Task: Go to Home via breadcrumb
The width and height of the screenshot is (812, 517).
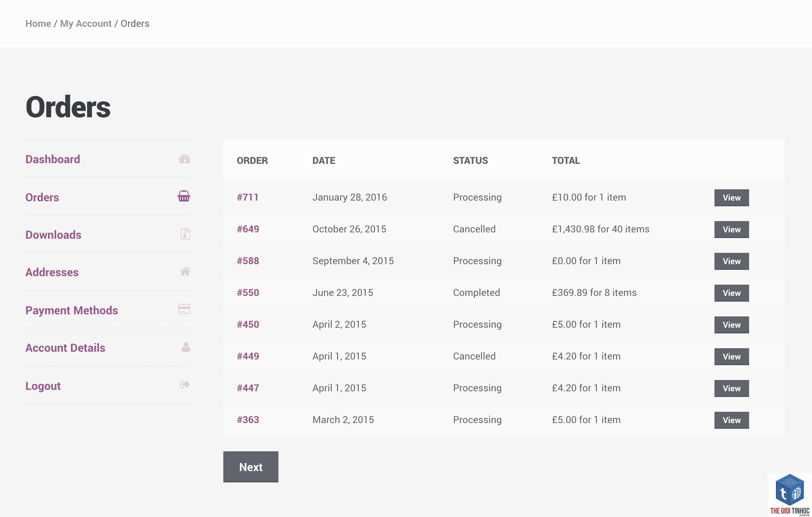Action: (38, 24)
